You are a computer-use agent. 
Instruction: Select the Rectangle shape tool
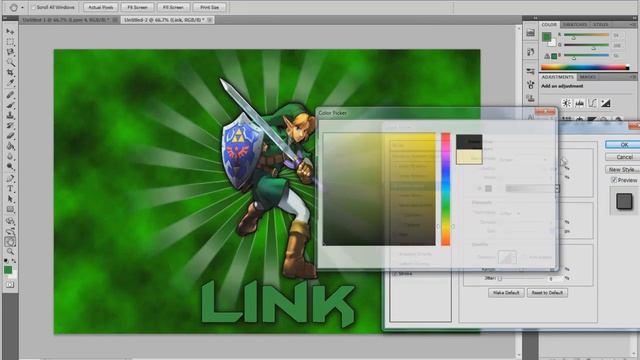[10, 209]
